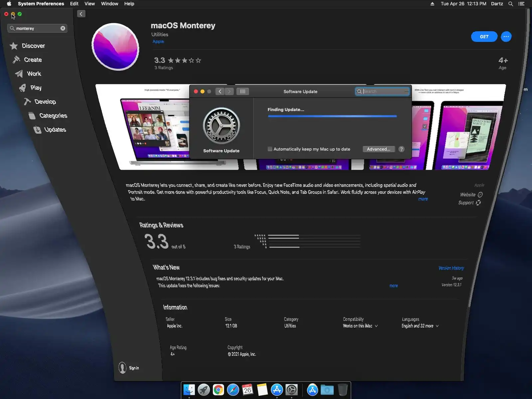Click the Software Update gear icon
532x399 pixels.
221,126
